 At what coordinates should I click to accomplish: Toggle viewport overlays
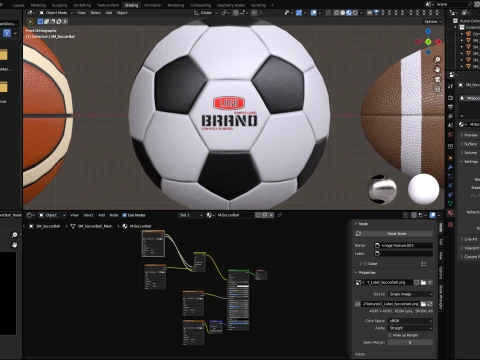click(314, 13)
